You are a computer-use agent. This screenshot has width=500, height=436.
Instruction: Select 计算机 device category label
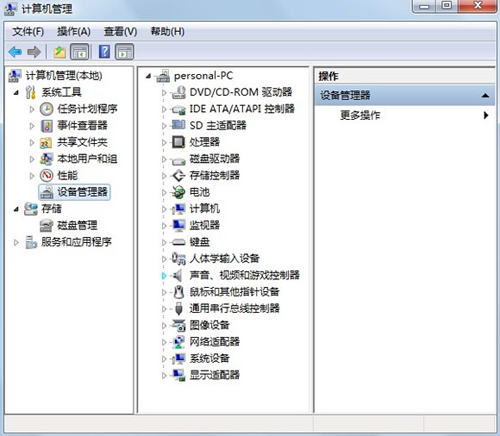pyautogui.click(x=204, y=209)
